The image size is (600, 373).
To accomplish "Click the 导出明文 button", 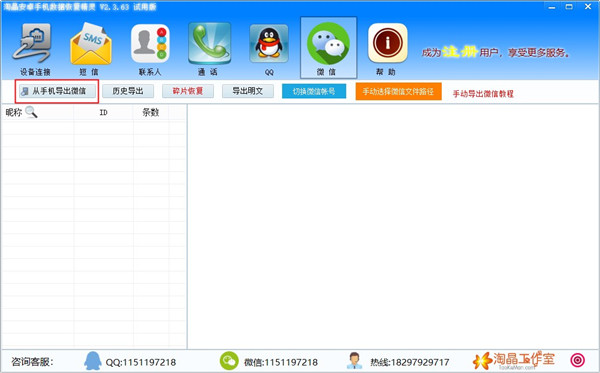I will coord(248,91).
